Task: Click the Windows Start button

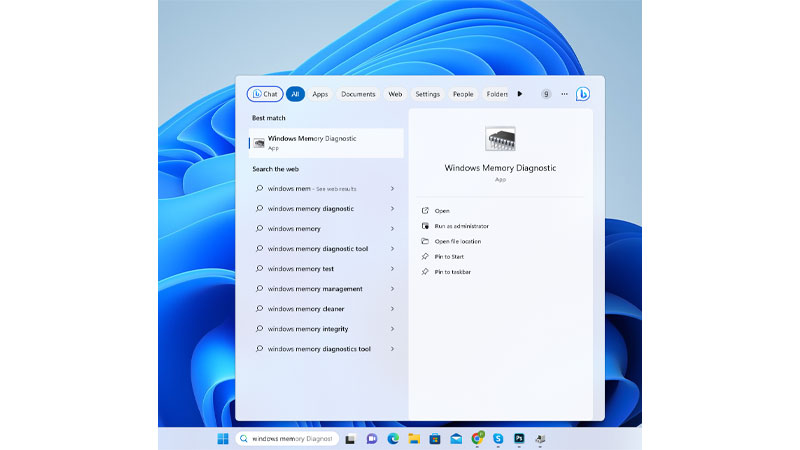Action: [x=223, y=439]
